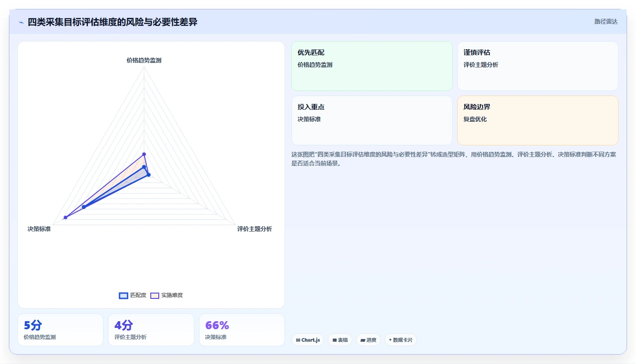
Task: Click the 4分 stat value
Action: 124,325
